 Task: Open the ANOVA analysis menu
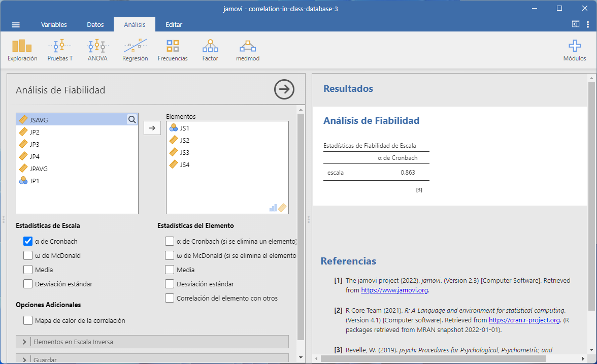[x=97, y=50]
